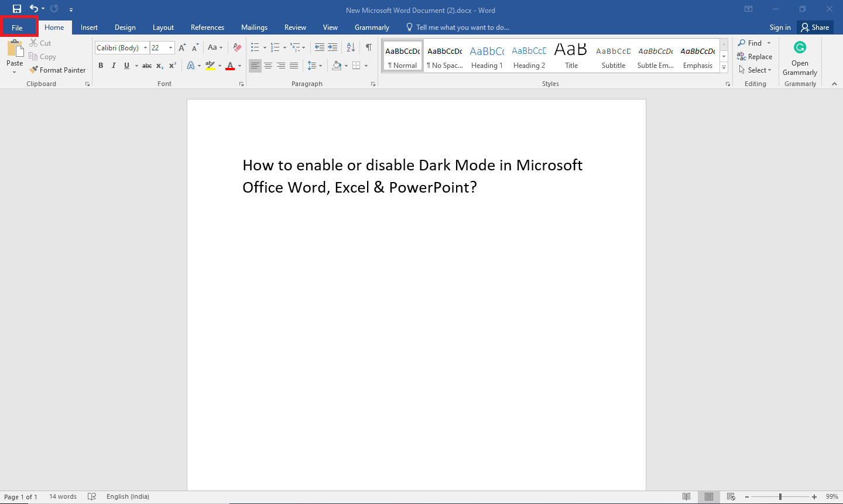Open the File tab
This screenshot has width=843, height=504.
click(x=17, y=28)
